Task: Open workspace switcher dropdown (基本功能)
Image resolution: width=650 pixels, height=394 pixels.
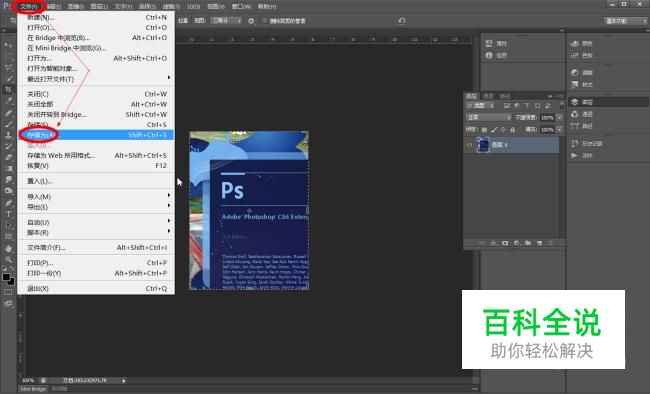Action: (625, 21)
